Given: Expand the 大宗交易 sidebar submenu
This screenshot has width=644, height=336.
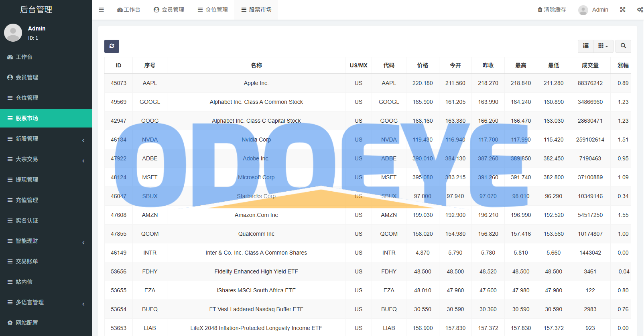Looking at the screenshot, I should (46, 159).
